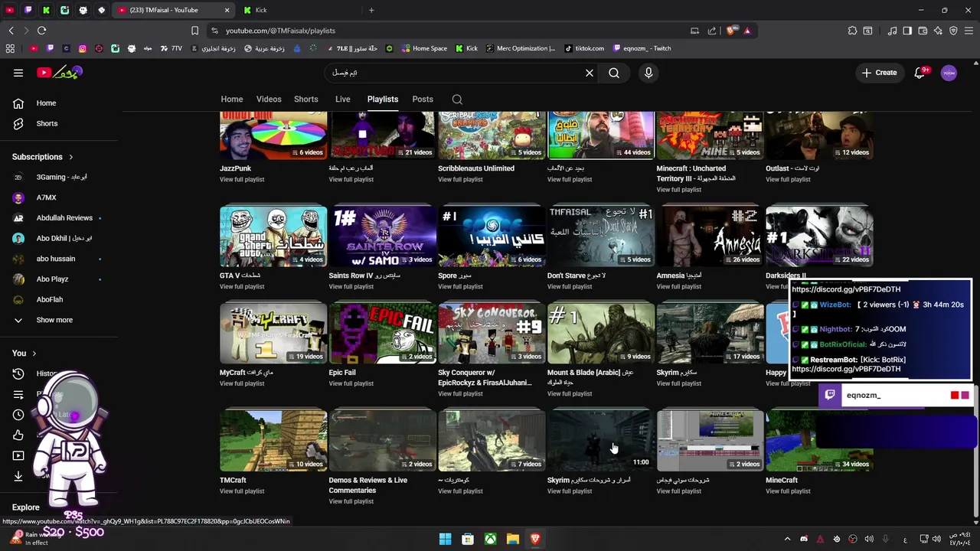Click the Discord icon in system tray
This screenshot has height=551, width=980.
[x=803, y=539]
